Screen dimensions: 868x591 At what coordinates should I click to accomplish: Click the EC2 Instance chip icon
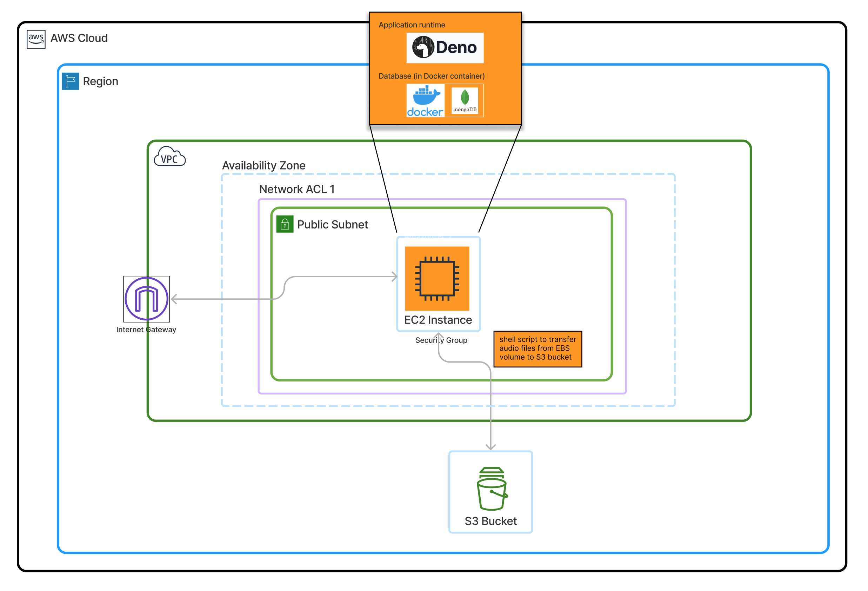tap(437, 278)
